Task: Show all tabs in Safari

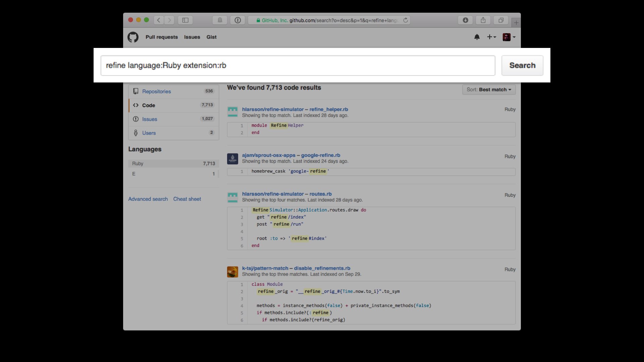Action: (501, 20)
